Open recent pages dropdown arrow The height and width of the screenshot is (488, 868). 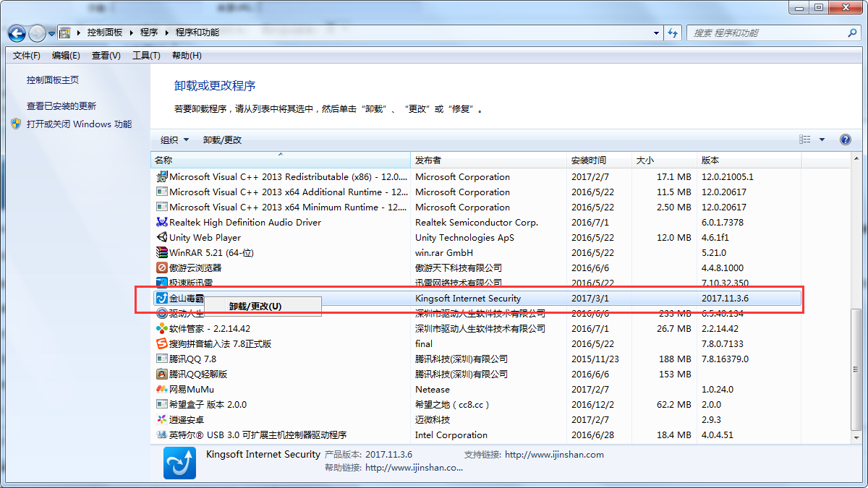[51, 33]
